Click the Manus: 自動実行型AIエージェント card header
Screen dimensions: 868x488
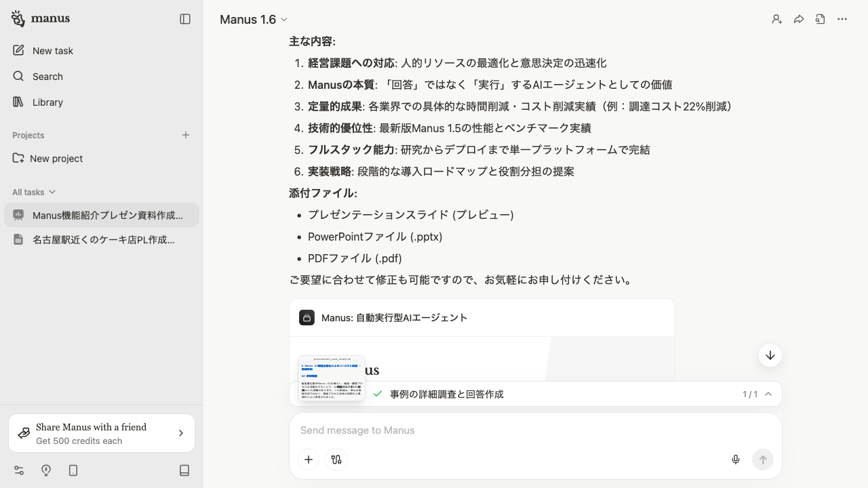click(x=482, y=318)
